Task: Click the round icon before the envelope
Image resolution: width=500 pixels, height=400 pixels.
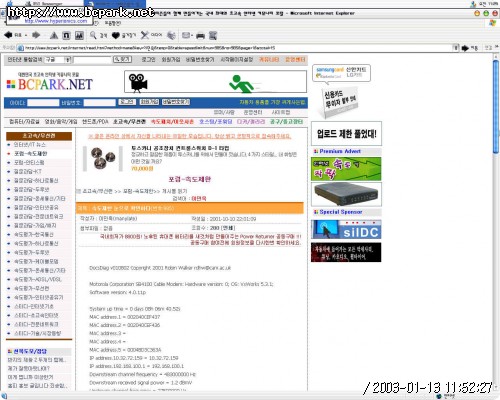Action: click(x=171, y=35)
